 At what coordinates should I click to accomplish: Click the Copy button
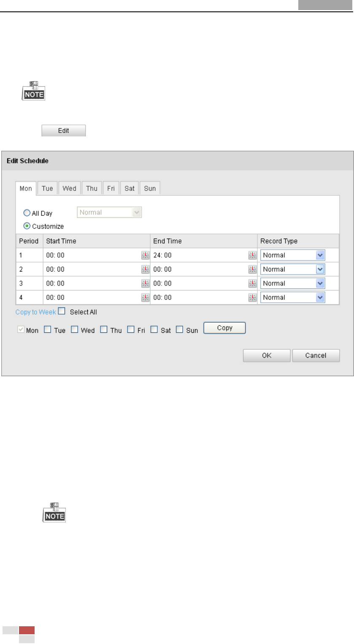224,328
